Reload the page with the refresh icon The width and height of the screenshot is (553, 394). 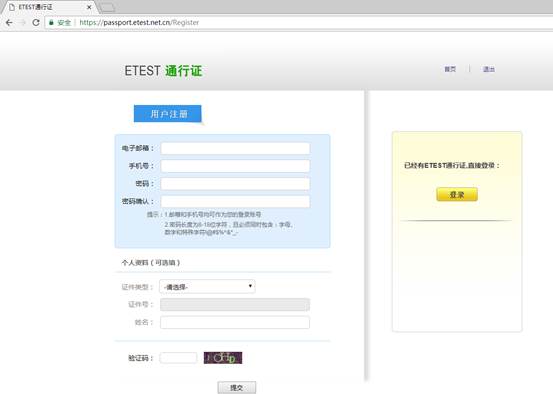pos(36,23)
